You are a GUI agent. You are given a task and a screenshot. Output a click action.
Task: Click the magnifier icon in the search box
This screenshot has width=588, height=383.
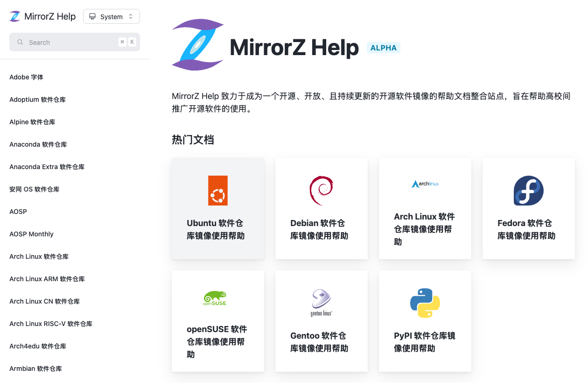tap(20, 42)
